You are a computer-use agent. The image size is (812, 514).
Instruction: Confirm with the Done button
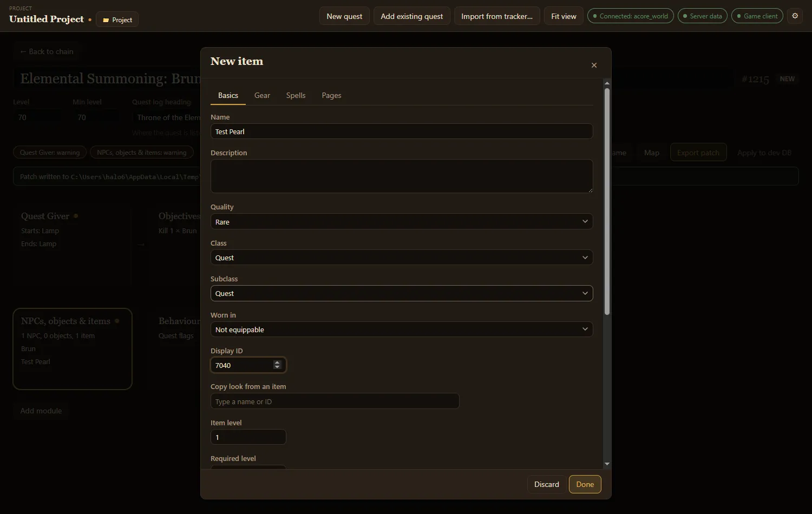click(585, 484)
